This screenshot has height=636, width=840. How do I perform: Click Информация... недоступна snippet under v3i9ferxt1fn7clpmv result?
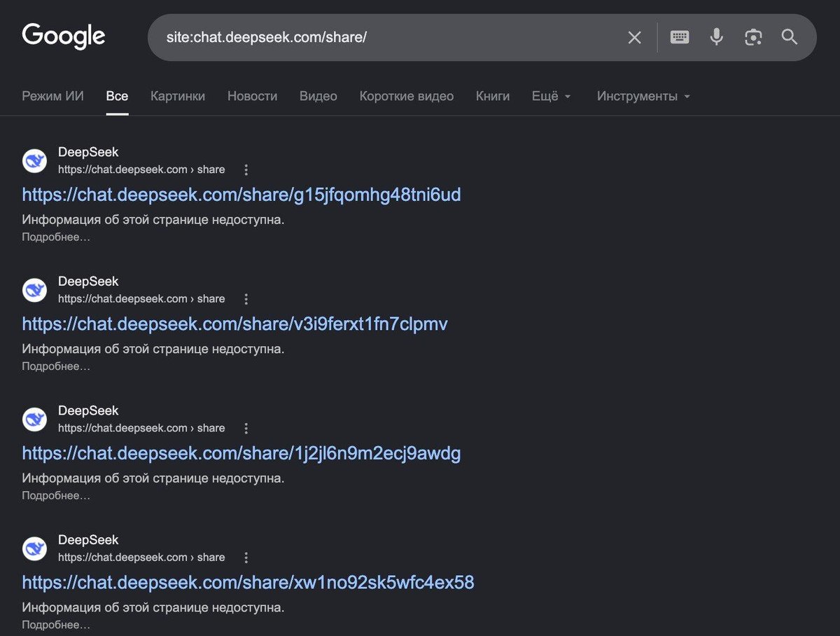[x=153, y=348]
